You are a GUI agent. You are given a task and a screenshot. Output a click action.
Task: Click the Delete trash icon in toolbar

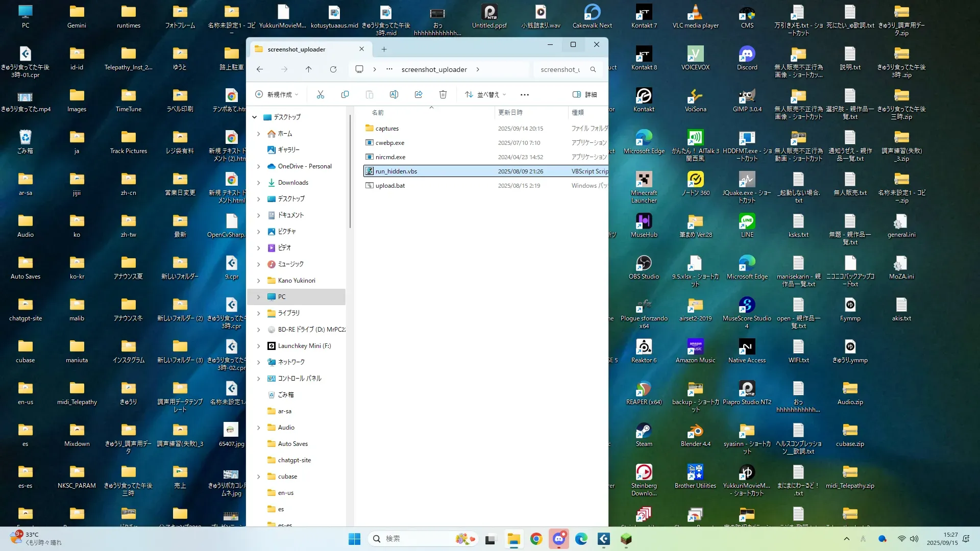443,94
